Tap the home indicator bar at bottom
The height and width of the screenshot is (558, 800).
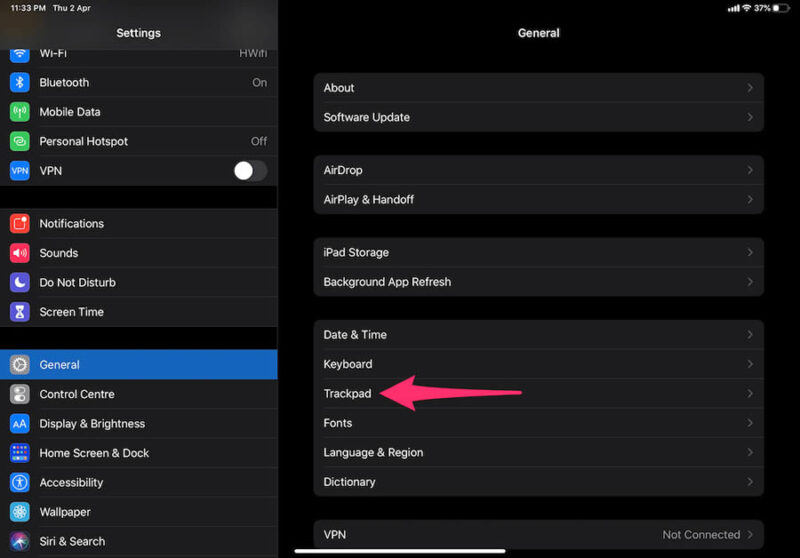tap(400, 550)
